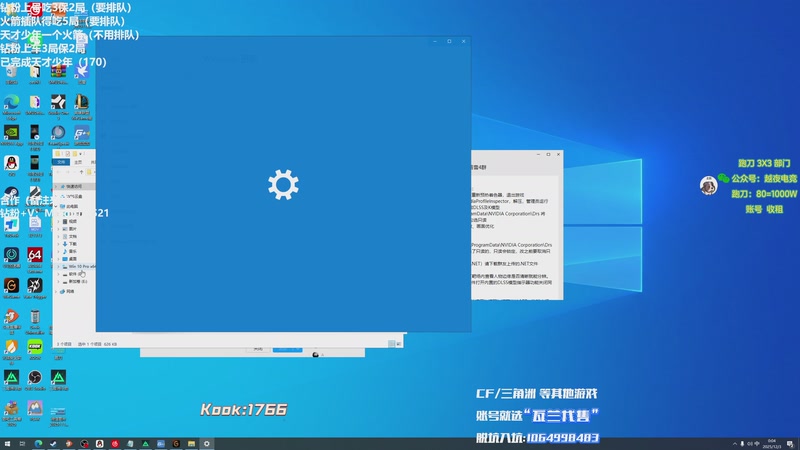This screenshot has width=800, height=450.
Task: Switch Explorer to details view icon
Action: pyautogui.click(x=391, y=344)
